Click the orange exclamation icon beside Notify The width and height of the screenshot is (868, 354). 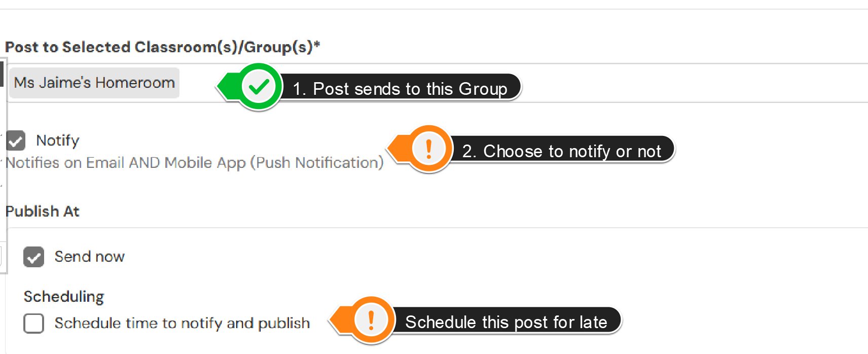[429, 149]
